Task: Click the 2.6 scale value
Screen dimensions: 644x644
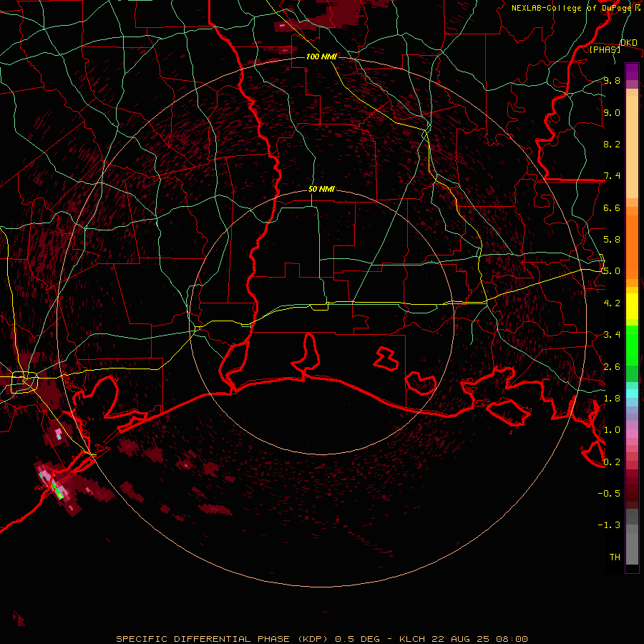Action: pos(612,367)
